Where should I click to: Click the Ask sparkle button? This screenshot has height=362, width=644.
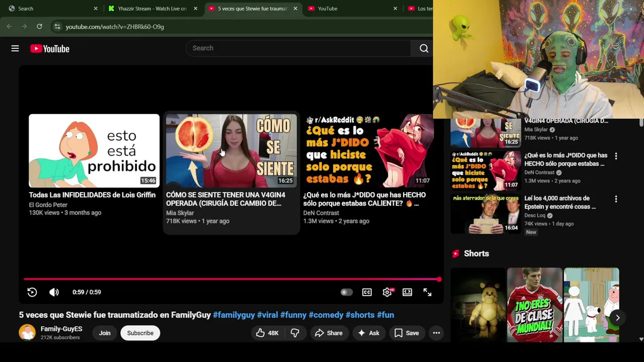[368, 333]
